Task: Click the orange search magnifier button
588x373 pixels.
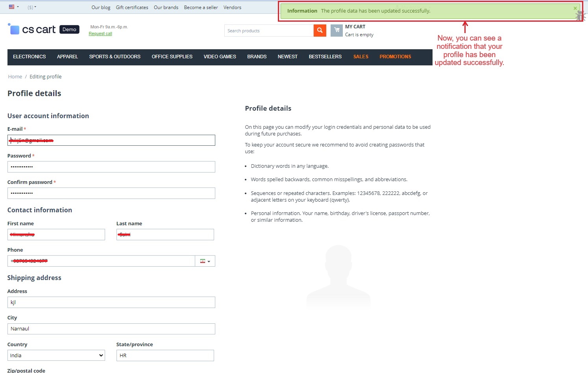Action: coord(320,30)
